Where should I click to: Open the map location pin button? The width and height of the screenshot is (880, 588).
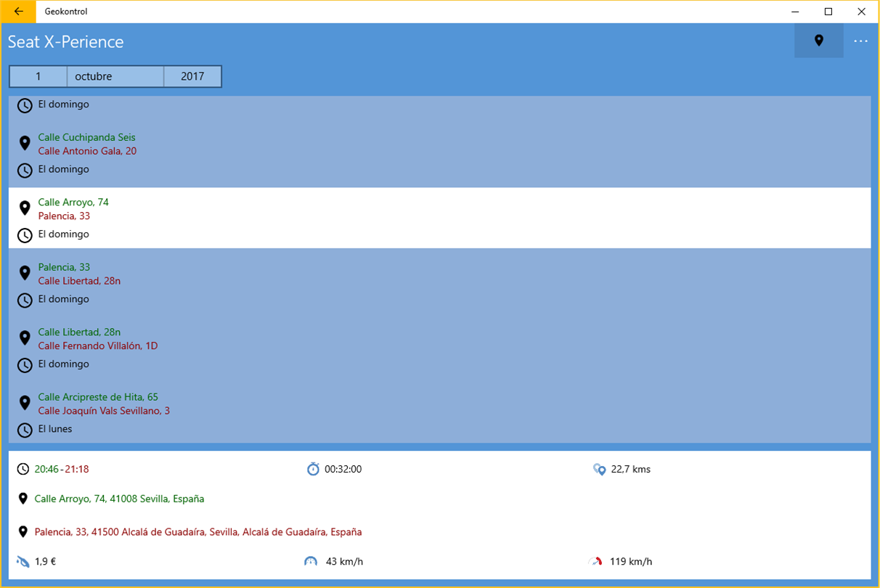click(x=819, y=41)
